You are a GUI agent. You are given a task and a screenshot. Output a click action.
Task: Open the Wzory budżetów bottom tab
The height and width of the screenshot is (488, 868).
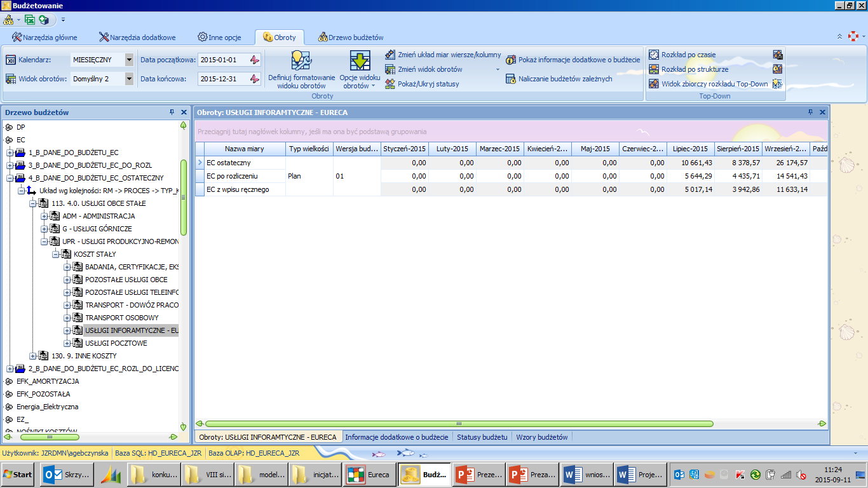click(x=541, y=437)
